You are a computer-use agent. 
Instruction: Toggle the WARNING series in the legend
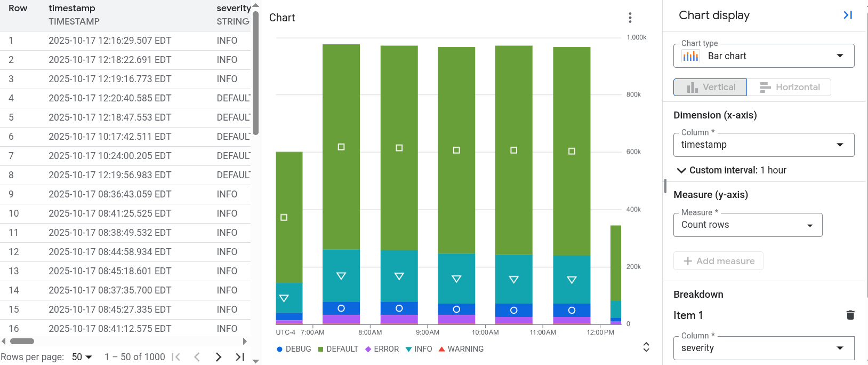pos(461,348)
